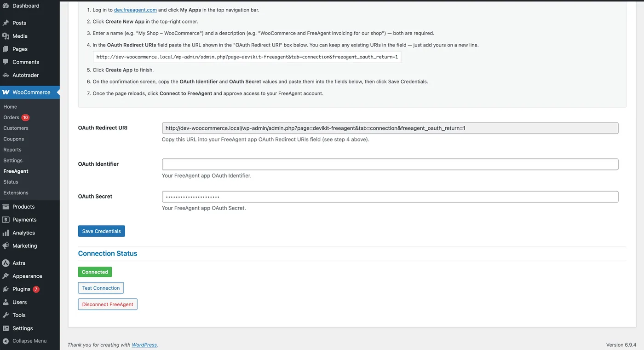Select the OAuth Redirect URI readonly field
This screenshot has height=350, width=644.
pos(390,128)
